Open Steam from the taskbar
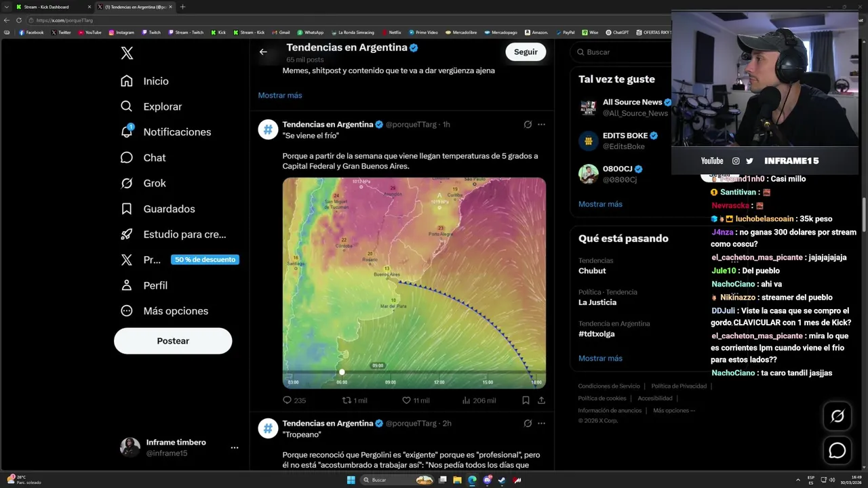The width and height of the screenshot is (868, 488). [502, 480]
